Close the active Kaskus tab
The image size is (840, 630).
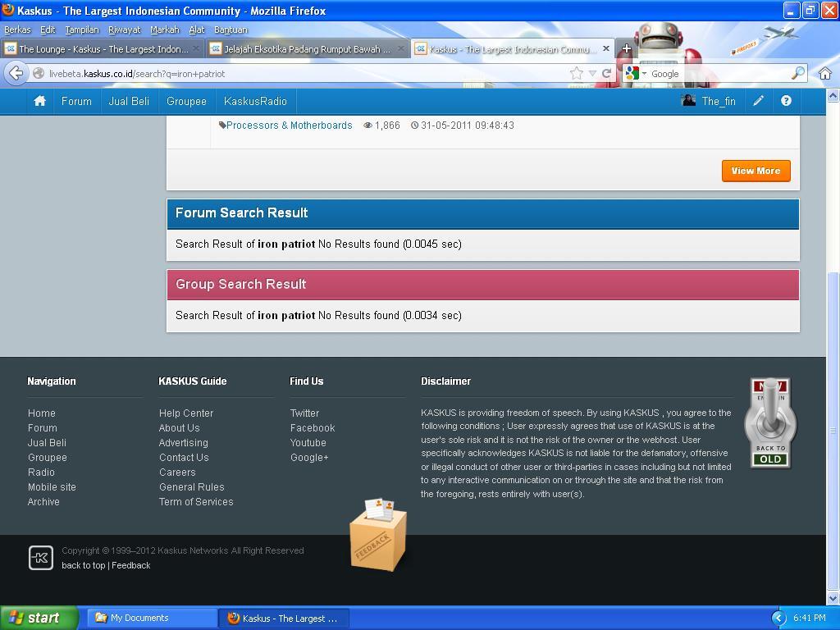606,48
